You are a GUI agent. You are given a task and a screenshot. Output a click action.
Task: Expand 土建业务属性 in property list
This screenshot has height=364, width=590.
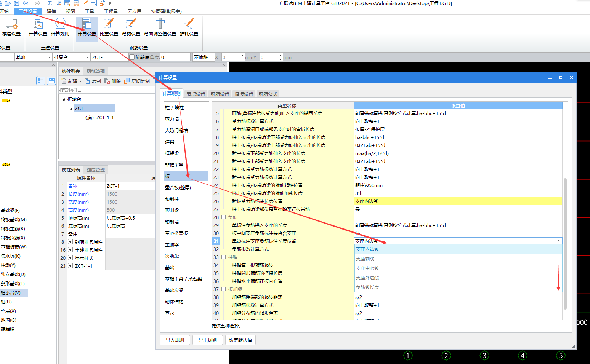click(x=71, y=250)
